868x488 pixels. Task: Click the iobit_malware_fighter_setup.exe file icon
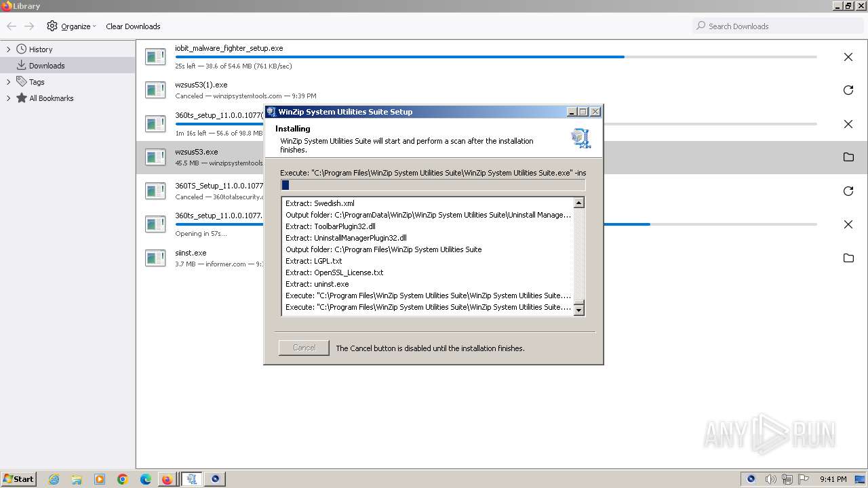coord(155,57)
